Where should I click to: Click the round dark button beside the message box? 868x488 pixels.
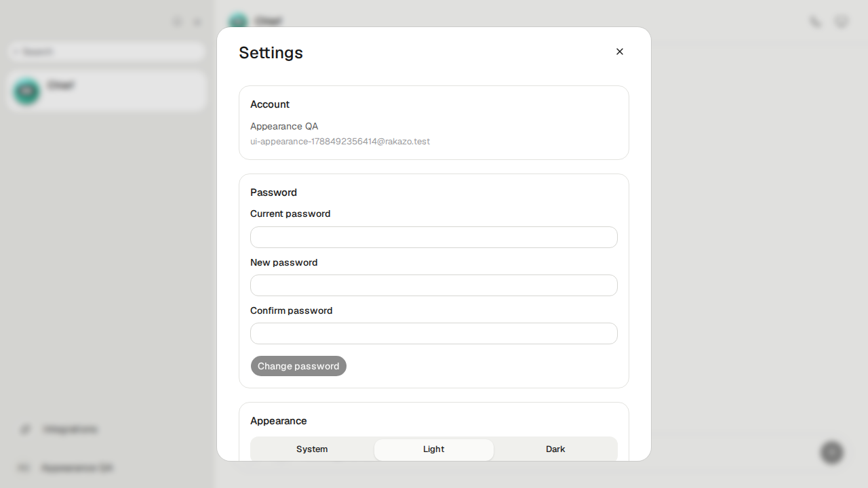(832, 452)
